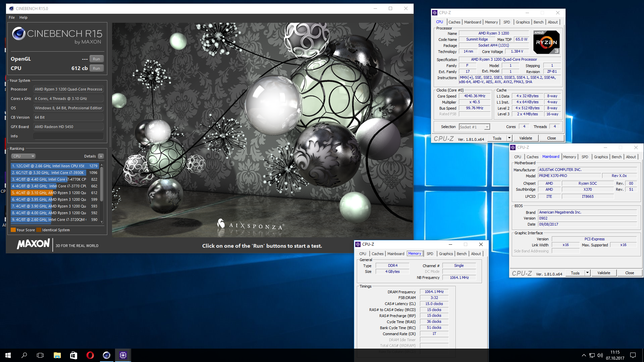Click Tools button in top CPU-Z window
The image size is (644, 362).
(497, 138)
